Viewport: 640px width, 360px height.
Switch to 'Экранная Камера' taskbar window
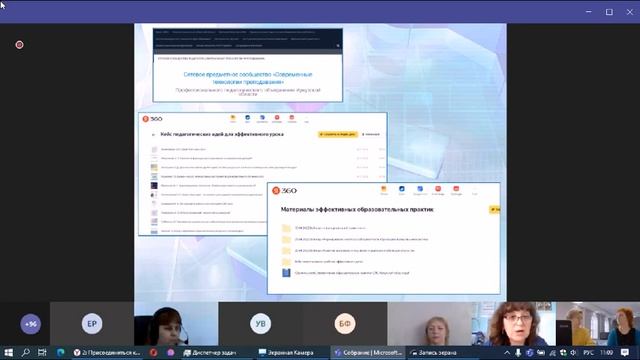coord(287,352)
